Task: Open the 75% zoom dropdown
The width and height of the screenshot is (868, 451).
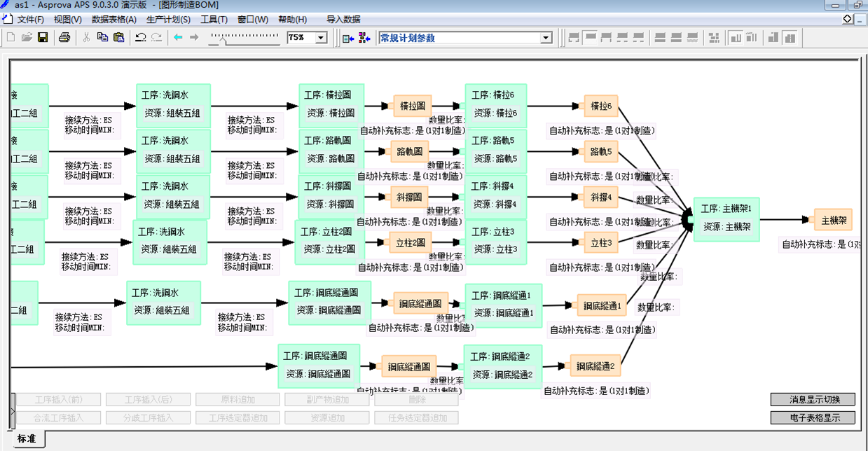Action: [322, 38]
